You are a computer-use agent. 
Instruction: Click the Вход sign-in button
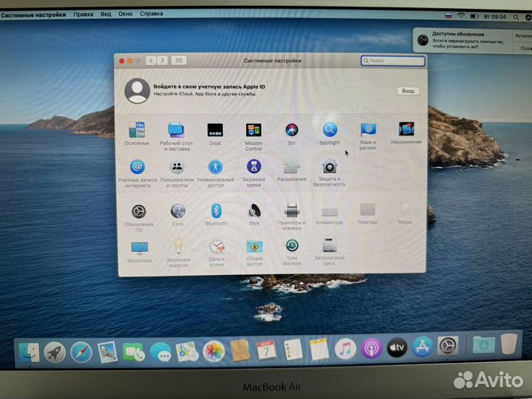pos(408,91)
